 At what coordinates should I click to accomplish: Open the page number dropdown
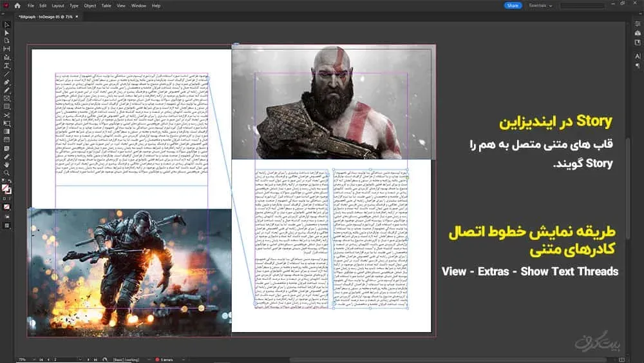80,359
